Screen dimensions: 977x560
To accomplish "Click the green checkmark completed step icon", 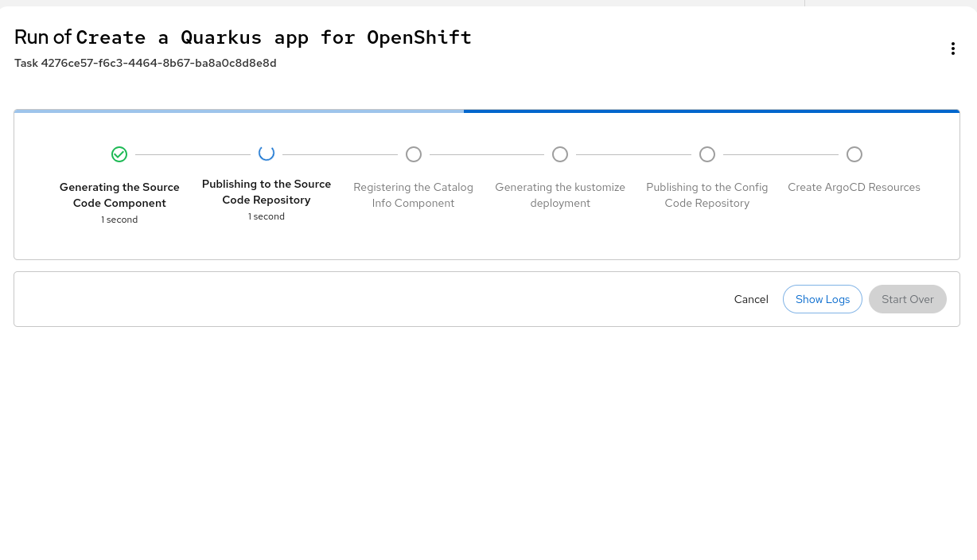I will [x=119, y=154].
